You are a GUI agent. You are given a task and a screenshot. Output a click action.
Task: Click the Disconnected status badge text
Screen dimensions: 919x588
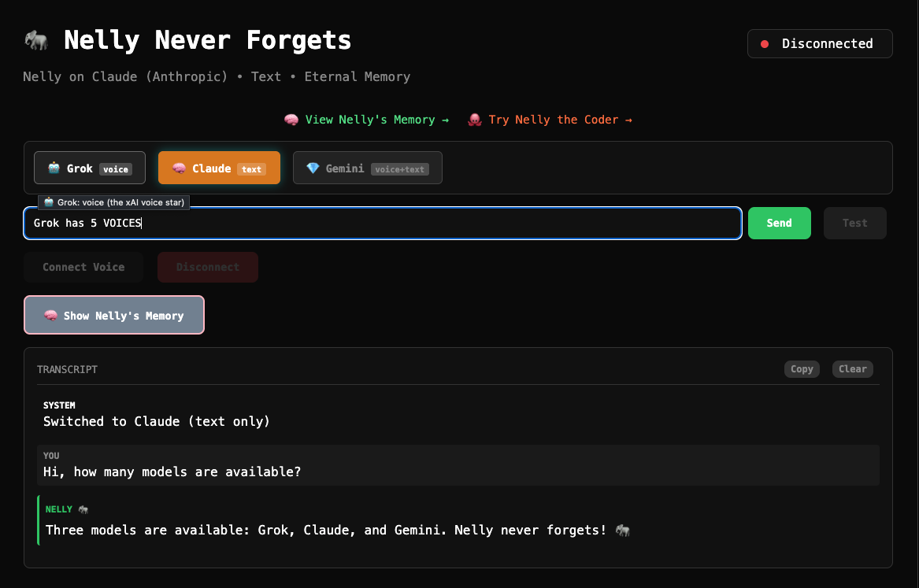[827, 44]
